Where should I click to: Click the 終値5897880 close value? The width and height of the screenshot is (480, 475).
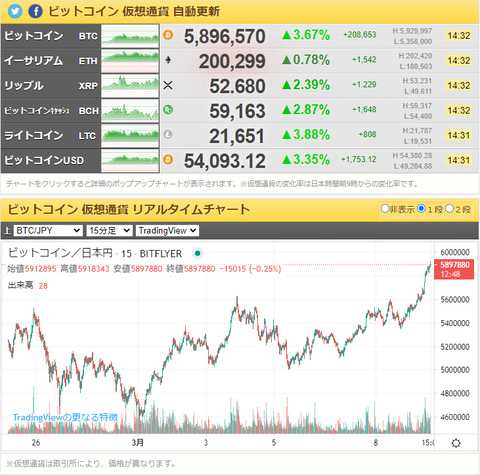pyautogui.click(x=191, y=269)
